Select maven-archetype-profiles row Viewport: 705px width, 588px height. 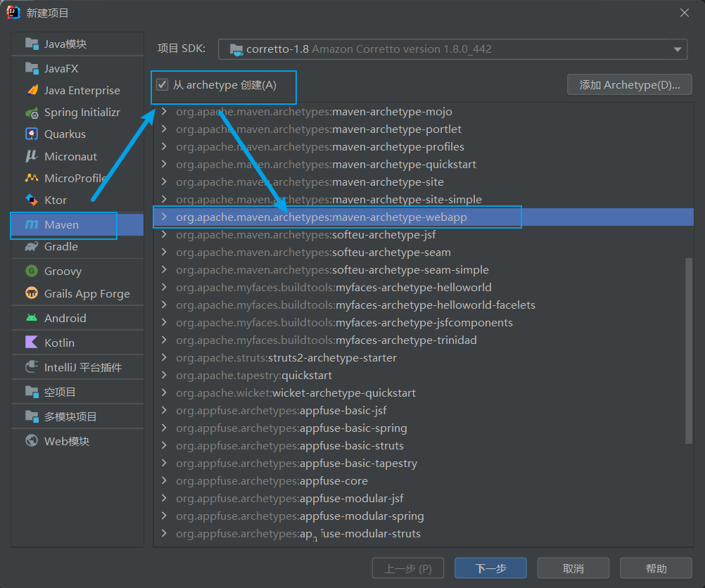423,146
